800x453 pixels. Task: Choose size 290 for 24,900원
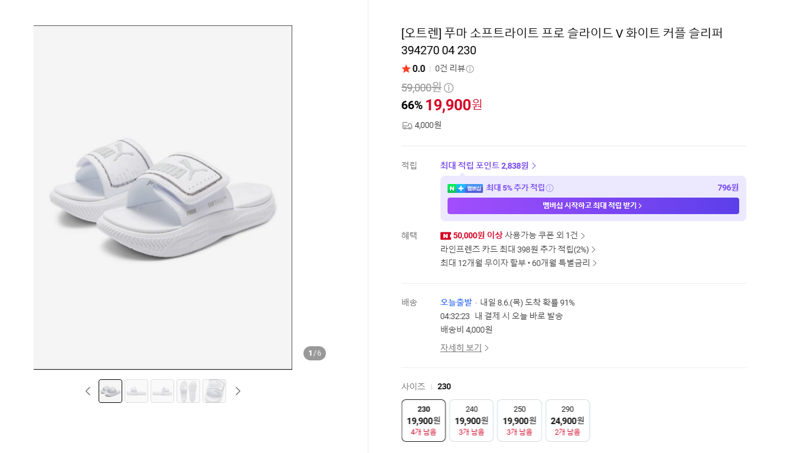point(567,420)
